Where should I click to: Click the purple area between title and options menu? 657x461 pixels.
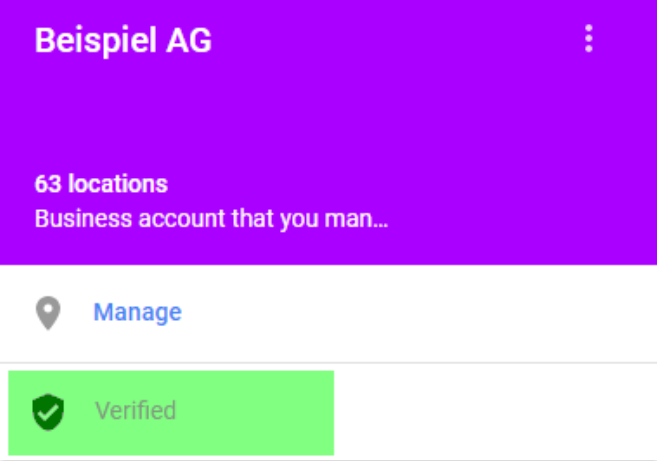(x=400, y=41)
